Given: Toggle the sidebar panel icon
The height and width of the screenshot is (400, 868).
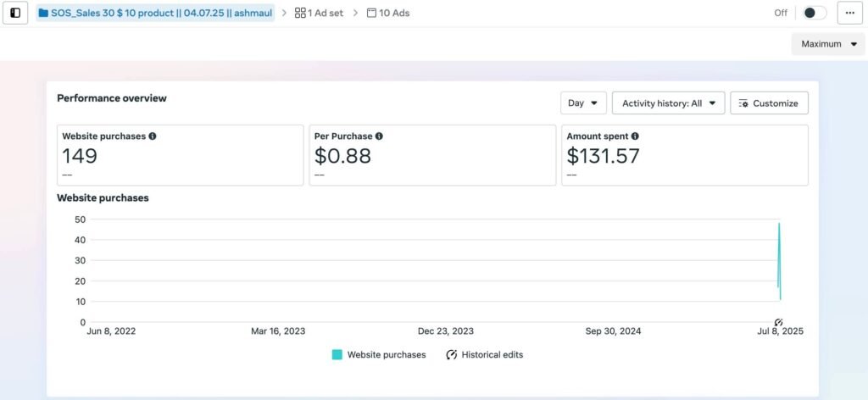Looking at the screenshot, I should tap(15, 13).
